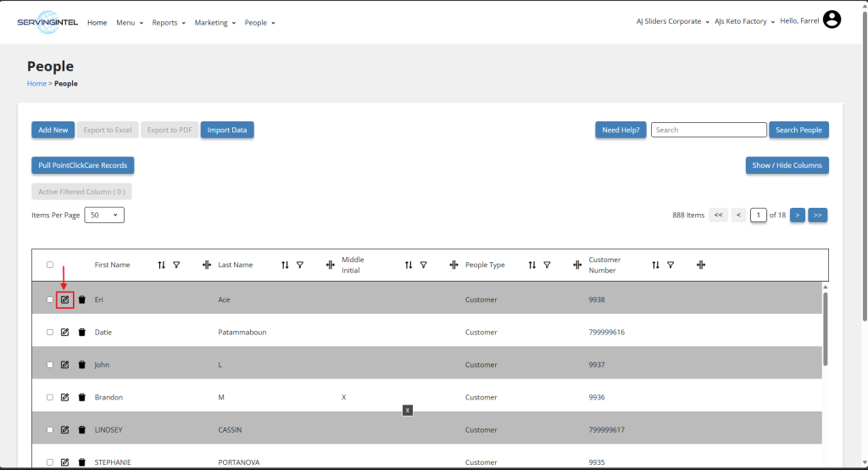Delete the Datie Patammaboun record via trash icon

tap(81, 333)
